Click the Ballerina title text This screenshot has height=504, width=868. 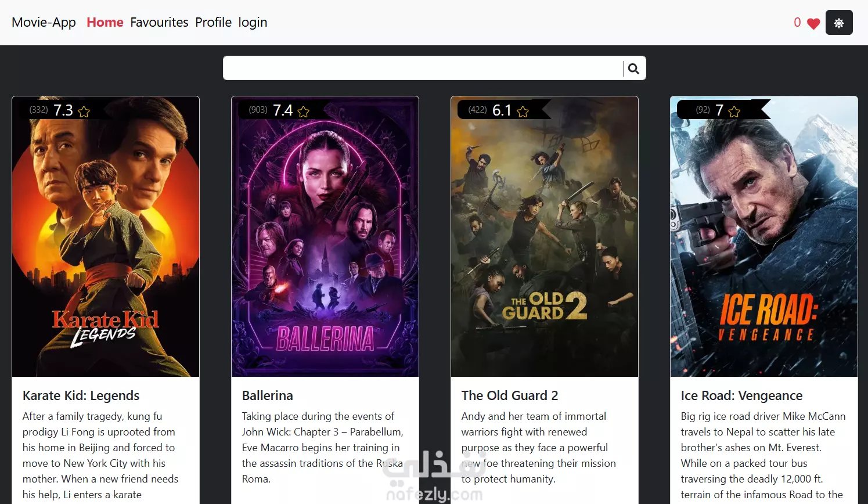[x=267, y=395]
